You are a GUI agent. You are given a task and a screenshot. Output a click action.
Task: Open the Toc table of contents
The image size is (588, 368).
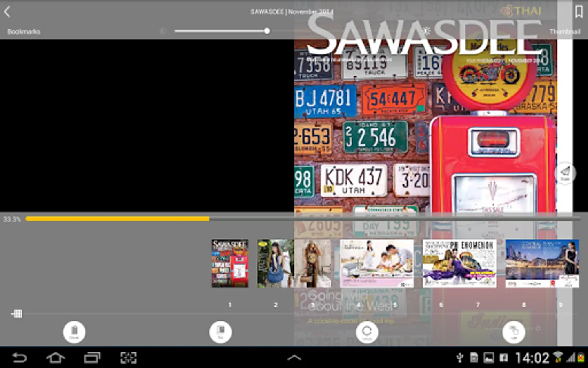[220, 332]
